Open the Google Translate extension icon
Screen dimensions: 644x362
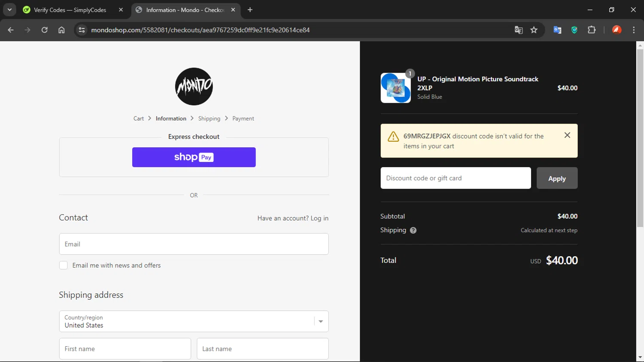[557, 30]
